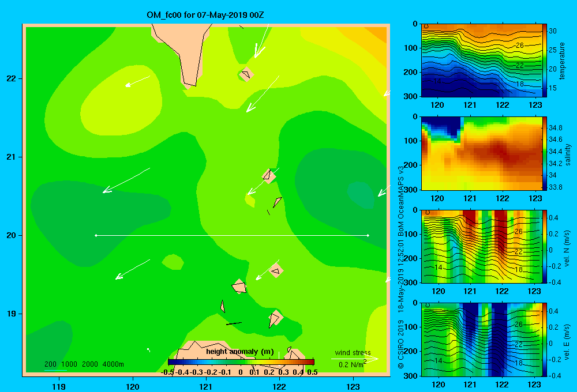The height and width of the screenshot is (392, 577).
Task: Click latitude label 20 on main map
Action: 11,235
